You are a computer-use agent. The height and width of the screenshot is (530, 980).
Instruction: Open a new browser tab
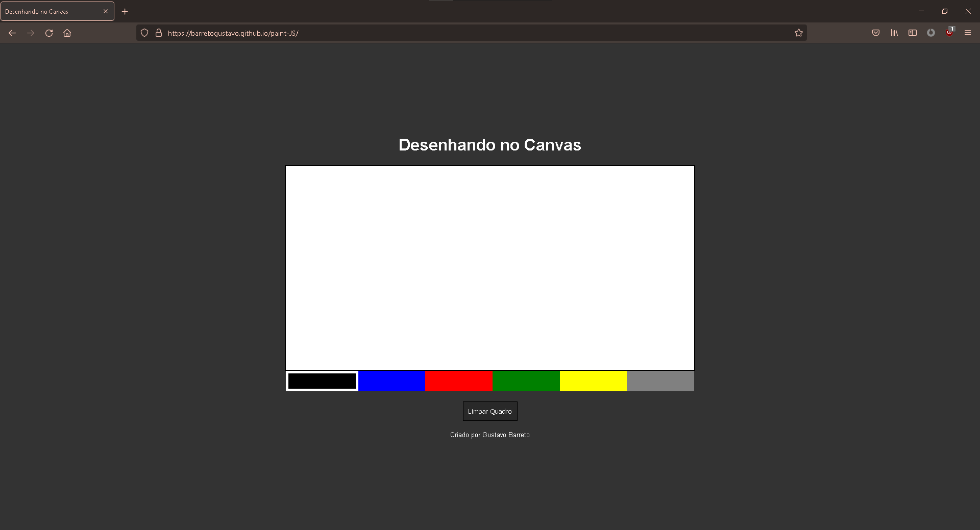tap(125, 11)
